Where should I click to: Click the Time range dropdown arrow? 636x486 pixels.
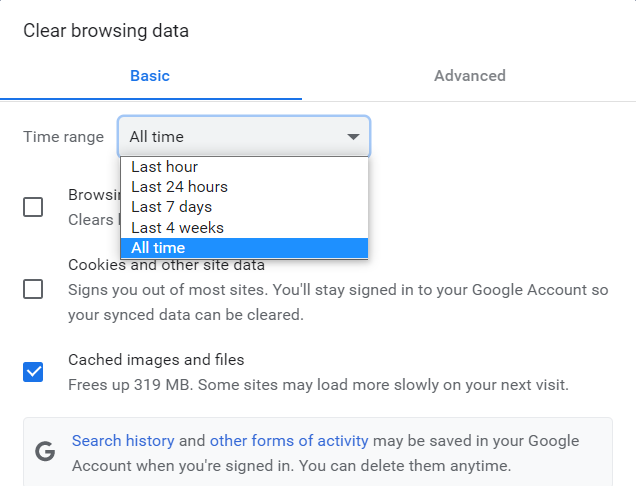click(353, 137)
